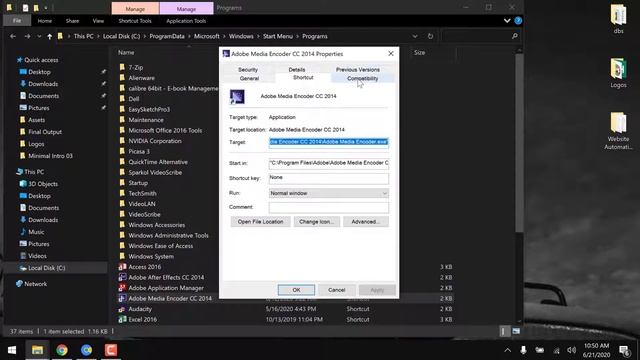
Task: Open the Camtasia taskbar icon
Action: 111,350
